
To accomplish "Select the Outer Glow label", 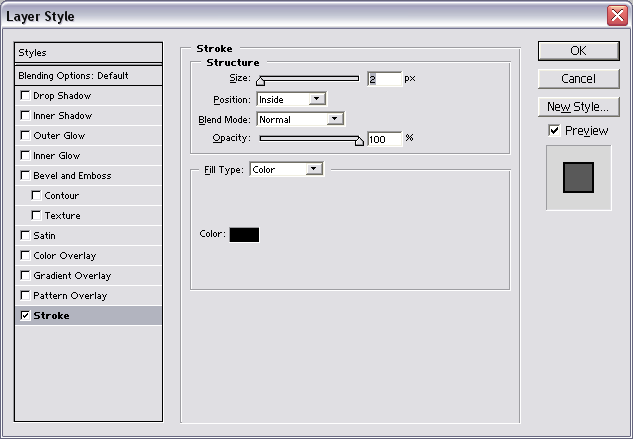I will click(x=59, y=136).
